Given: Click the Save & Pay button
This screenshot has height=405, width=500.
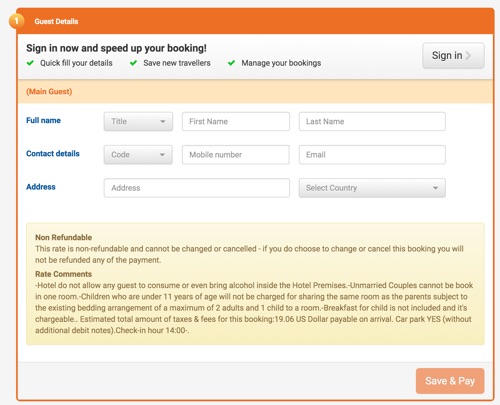Looking at the screenshot, I should (x=450, y=381).
